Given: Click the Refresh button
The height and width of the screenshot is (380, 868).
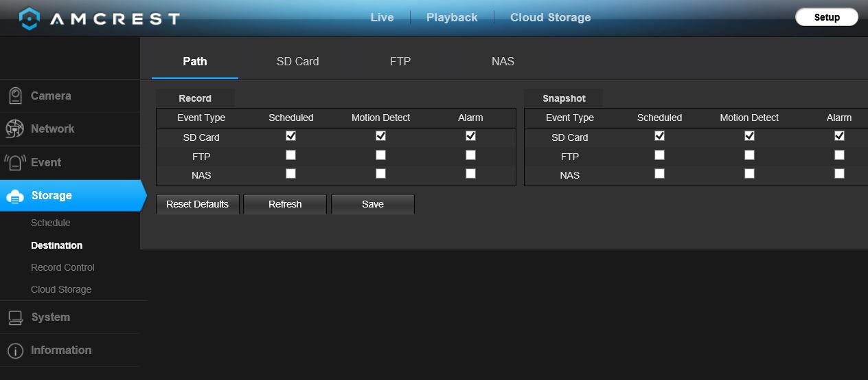Looking at the screenshot, I should coord(285,204).
